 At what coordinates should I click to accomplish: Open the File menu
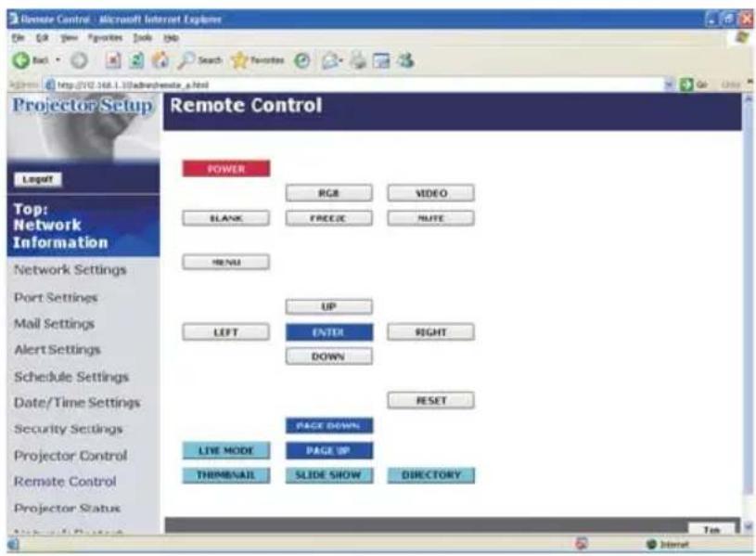coord(18,37)
